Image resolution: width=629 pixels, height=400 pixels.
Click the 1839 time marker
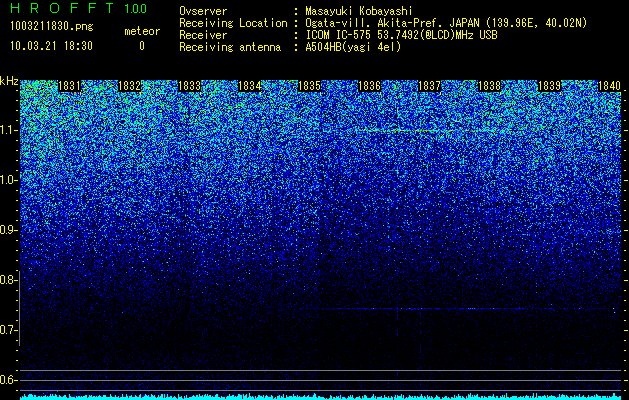click(549, 86)
